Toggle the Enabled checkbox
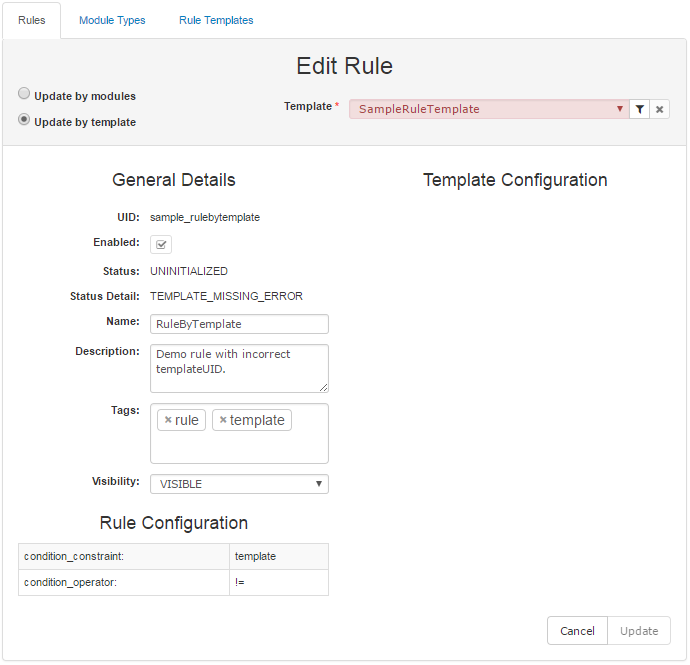This screenshot has width=690, height=665. tap(161, 245)
